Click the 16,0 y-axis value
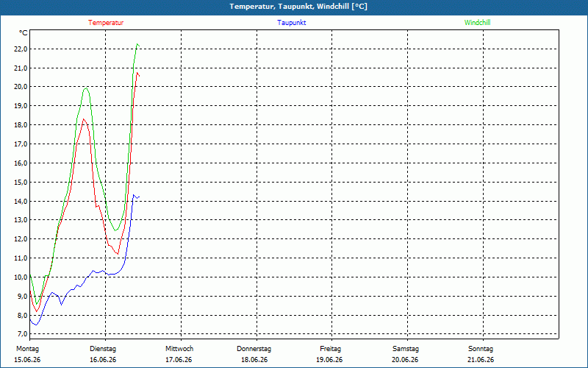The height and width of the screenshot is (368, 588). 21,163
